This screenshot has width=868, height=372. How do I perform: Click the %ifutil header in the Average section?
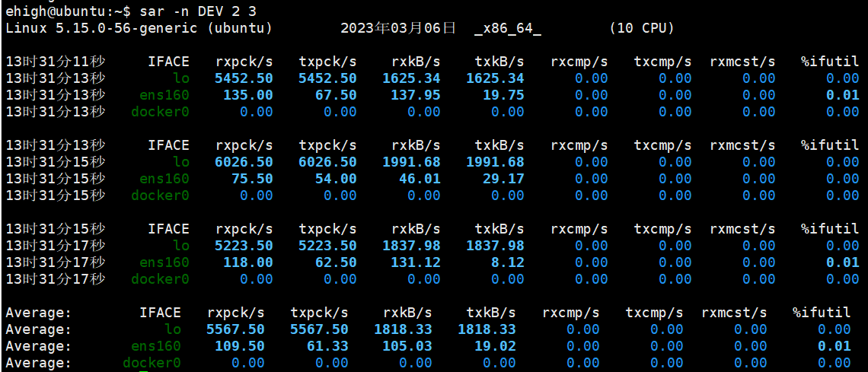click(822, 313)
